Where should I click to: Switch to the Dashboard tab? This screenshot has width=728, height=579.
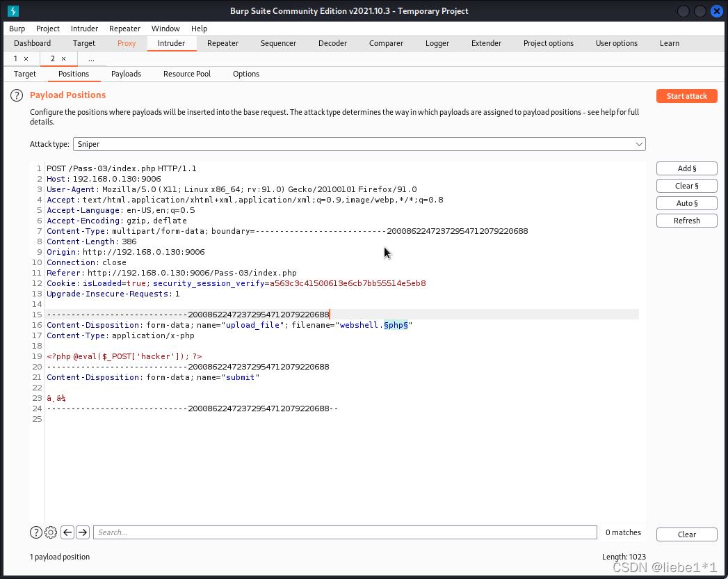pos(33,43)
